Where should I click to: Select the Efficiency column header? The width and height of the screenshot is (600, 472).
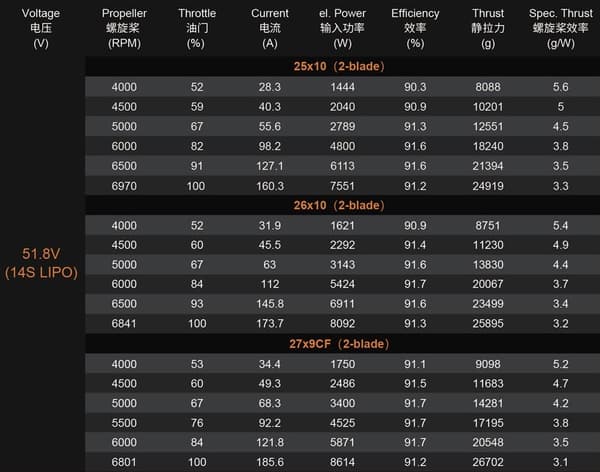[415, 28]
